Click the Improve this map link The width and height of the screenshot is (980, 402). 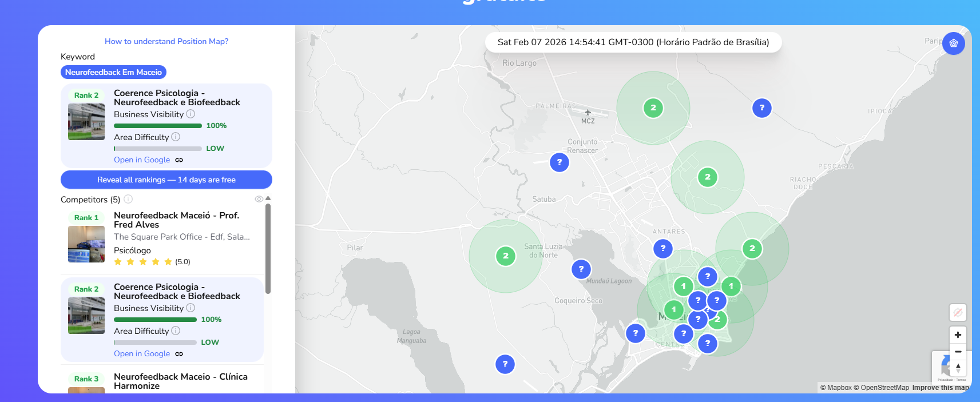[x=941, y=388]
